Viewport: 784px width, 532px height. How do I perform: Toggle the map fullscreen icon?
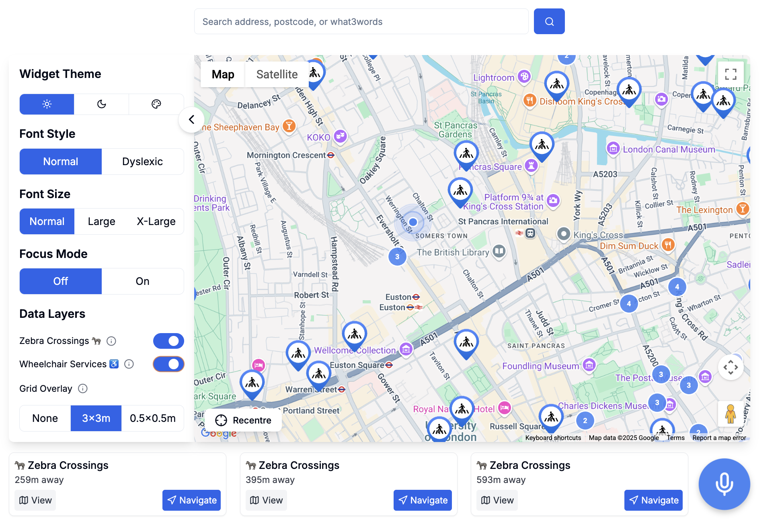pos(731,74)
